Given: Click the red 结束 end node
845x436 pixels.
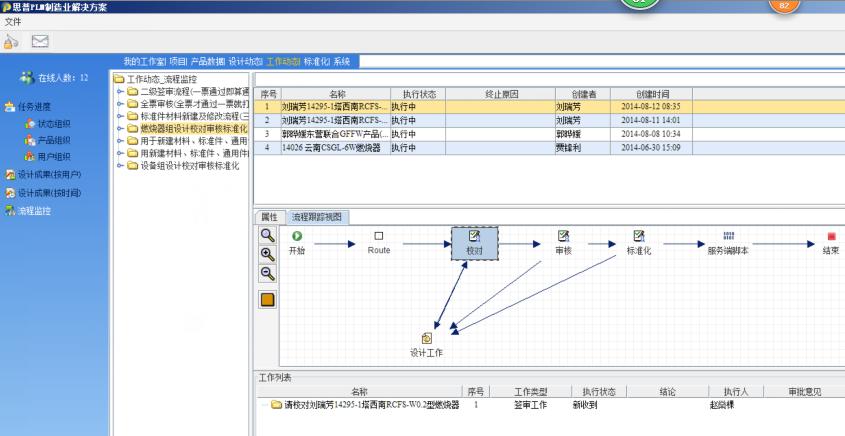Looking at the screenshot, I should click(x=831, y=236).
